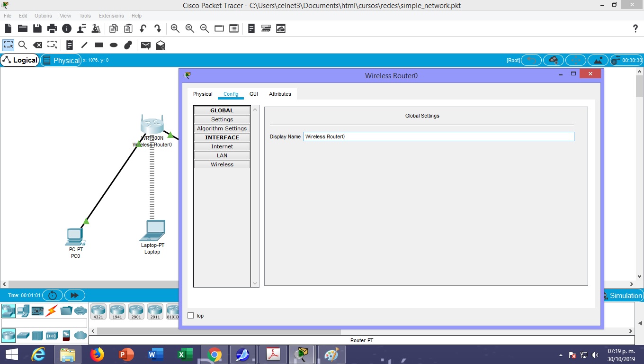Select the Draw Ellipse tool
Image resolution: width=644 pixels, height=364 pixels.
(x=114, y=45)
